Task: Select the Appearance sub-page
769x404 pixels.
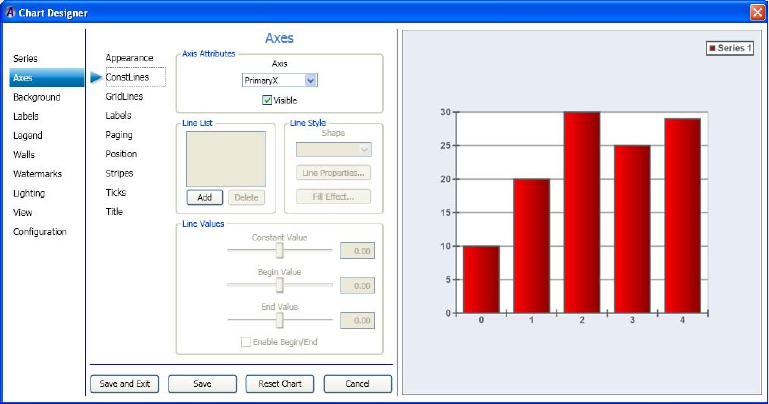Action: tap(129, 58)
